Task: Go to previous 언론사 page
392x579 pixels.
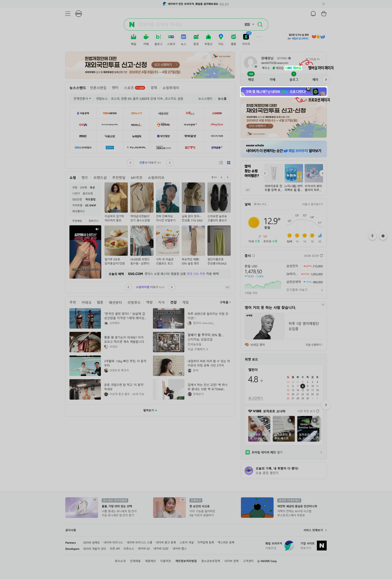Action: pos(130,163)
